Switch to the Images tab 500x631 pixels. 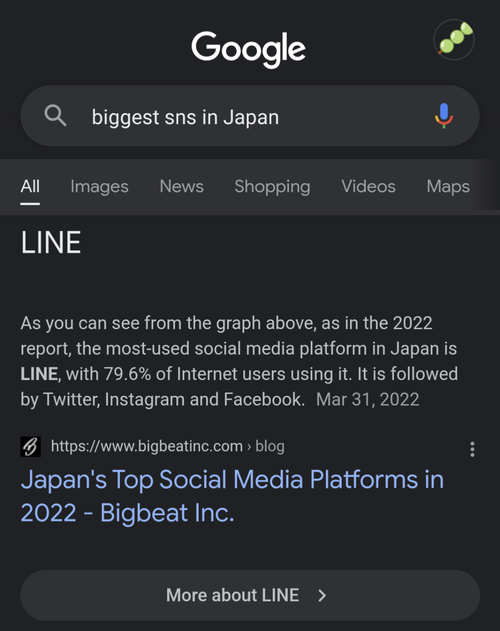tap(99, 187)
